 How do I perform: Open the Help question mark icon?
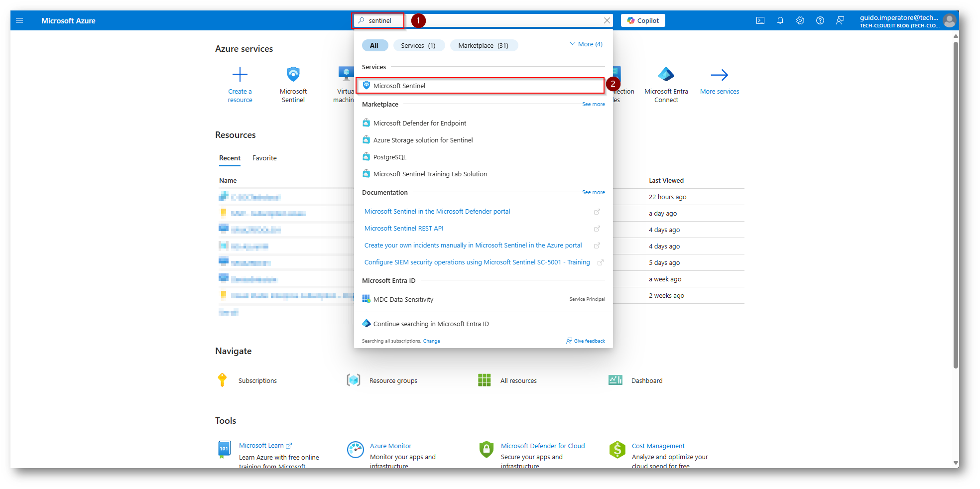(x=820, y=20)
